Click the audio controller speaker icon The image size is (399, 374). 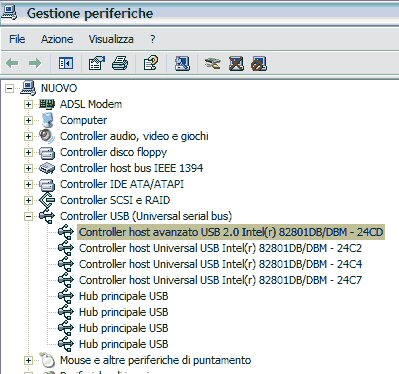click(x=47, y=136)
